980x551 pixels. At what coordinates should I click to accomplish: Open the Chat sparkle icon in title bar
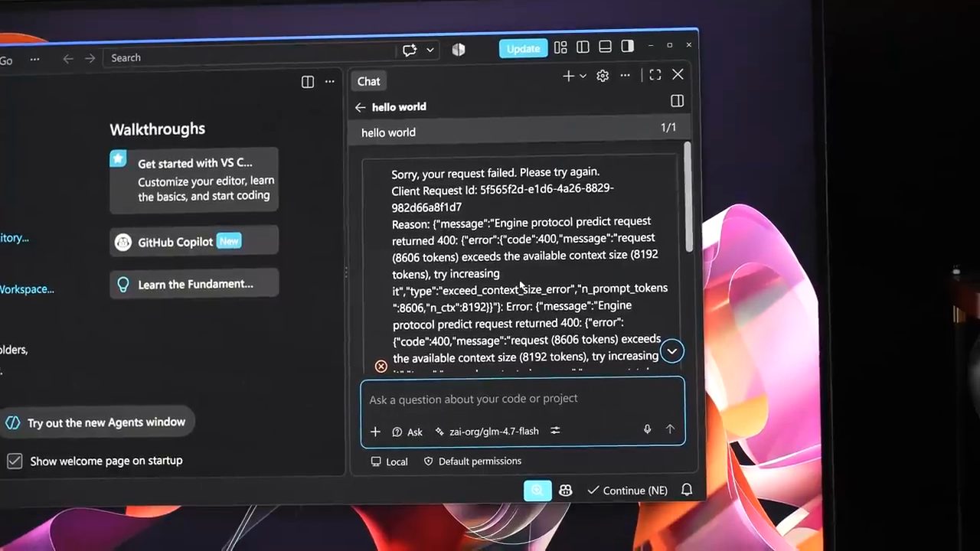(410, 50)
